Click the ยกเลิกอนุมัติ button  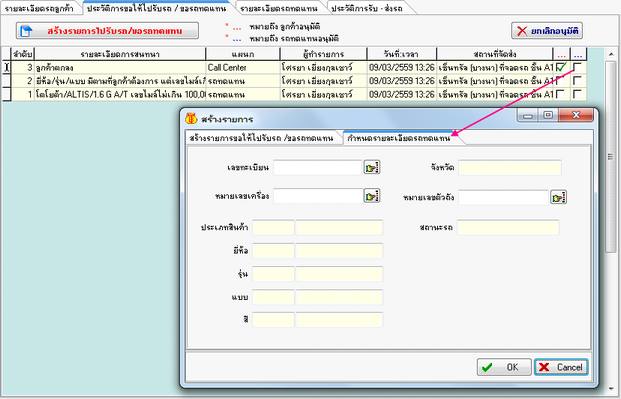[x=547, y=31]
